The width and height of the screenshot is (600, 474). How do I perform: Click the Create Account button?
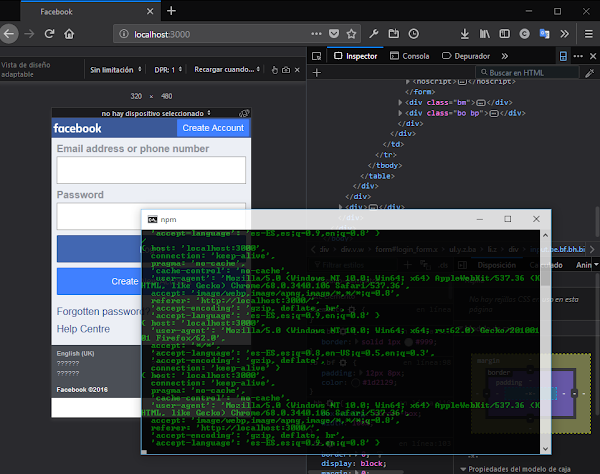(x=212, y=128)
